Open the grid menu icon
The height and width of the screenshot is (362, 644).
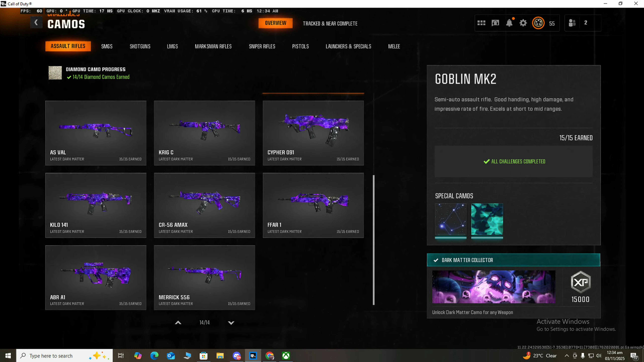[481, 23]
